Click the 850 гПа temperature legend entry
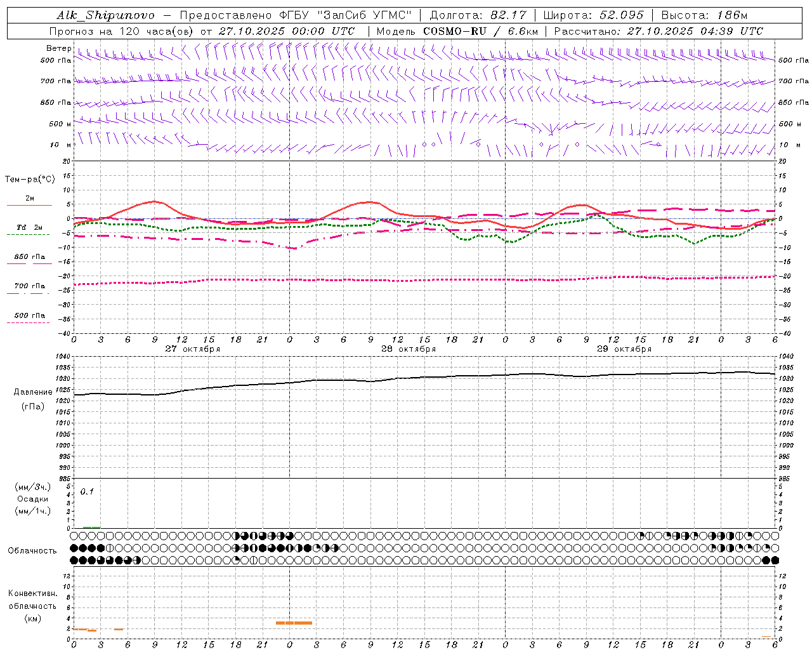This screenshot has height=650, width=812. (29, 258)
